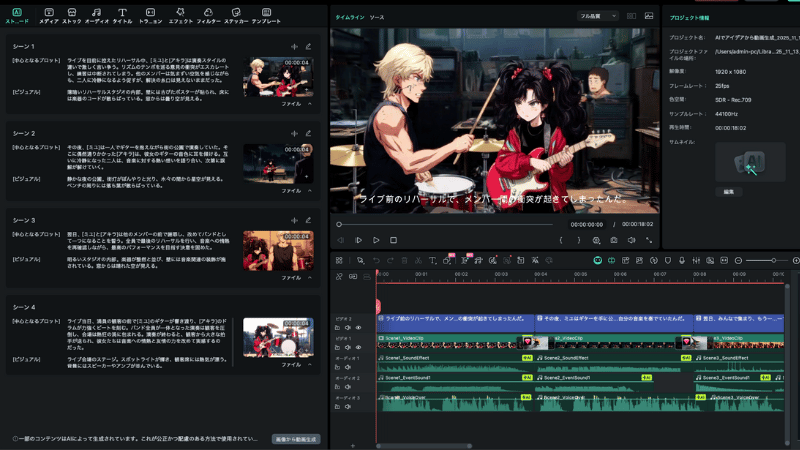This screenshot has height=450, width=800.
Task: Toggle the green auto-ripple icon in timeline toolbar
Action: tap(597, 260)
